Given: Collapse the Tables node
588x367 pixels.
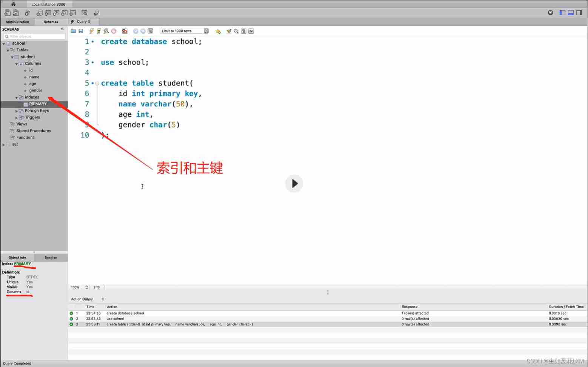Looking at the screenshot, I should [x=8, y=50].
